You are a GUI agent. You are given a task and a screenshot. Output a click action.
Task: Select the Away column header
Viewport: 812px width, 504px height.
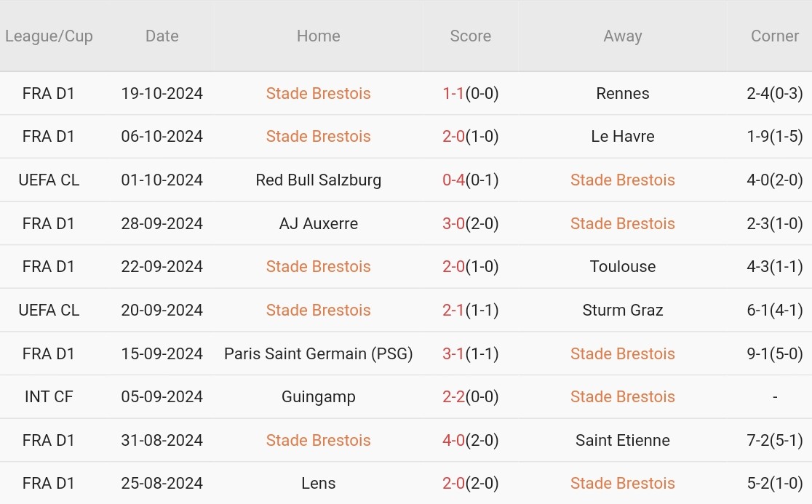622,36
